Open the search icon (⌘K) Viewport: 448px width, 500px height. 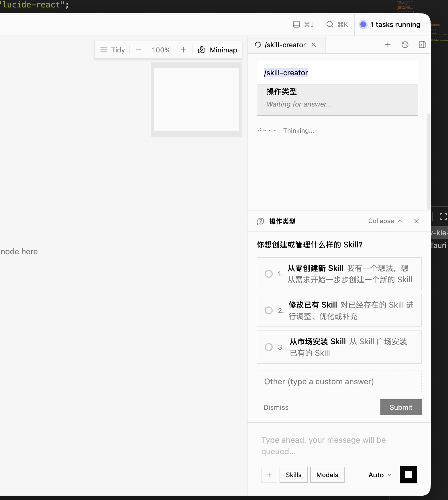[x=330, y=25]
